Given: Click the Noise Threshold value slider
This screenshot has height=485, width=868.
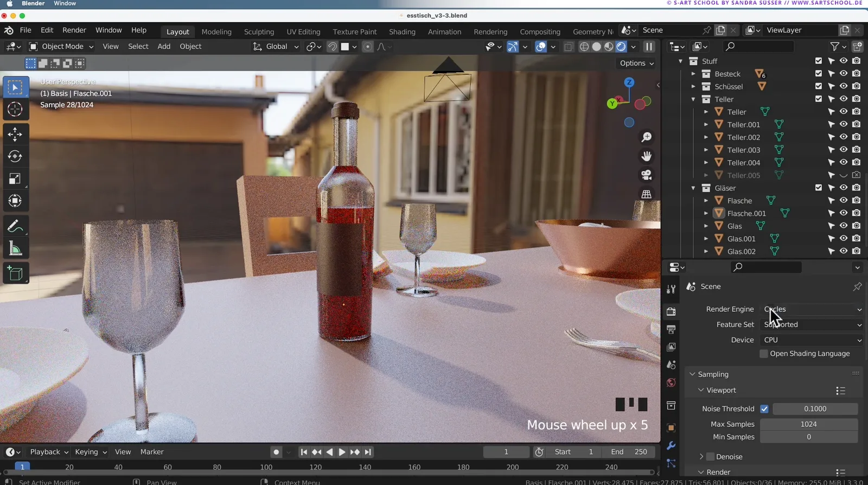Looking at the screenshot, I should click(815, 409).
